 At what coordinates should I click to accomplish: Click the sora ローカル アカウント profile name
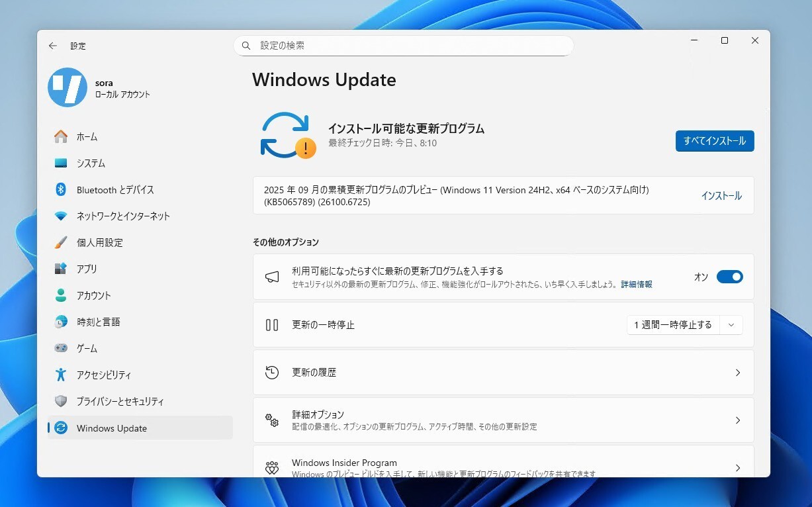[x=122, y=89]
